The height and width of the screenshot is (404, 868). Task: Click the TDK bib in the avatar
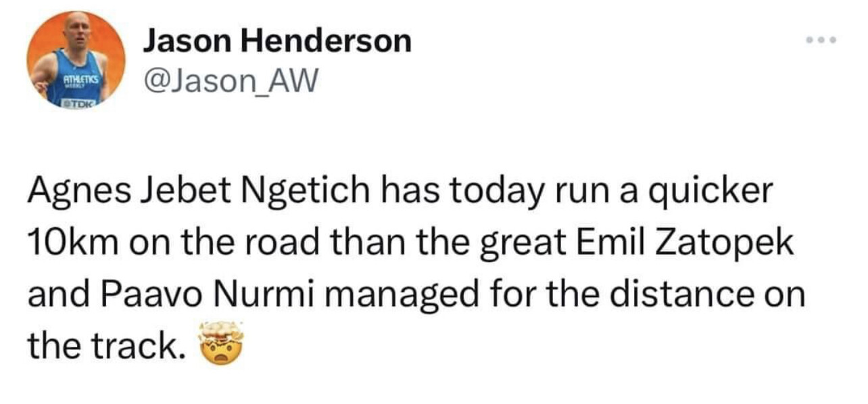(80, 103)
